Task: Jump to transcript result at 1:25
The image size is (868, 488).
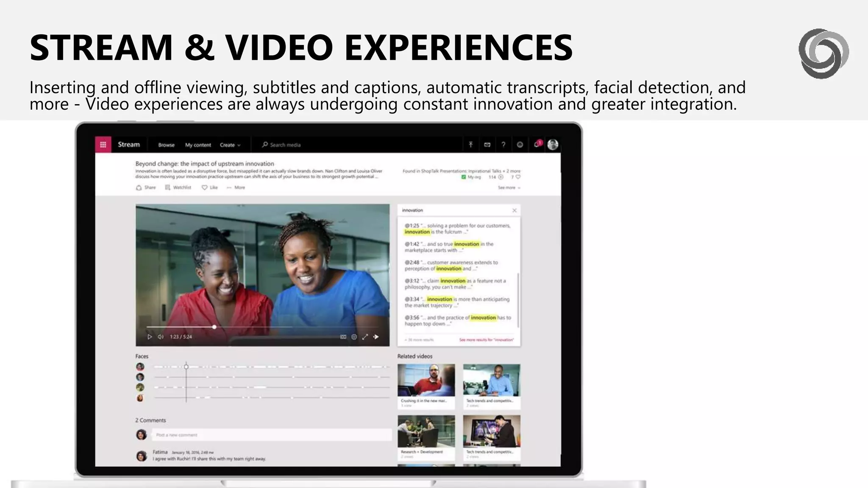Action: pyautogui.click(x=457, y=229)
